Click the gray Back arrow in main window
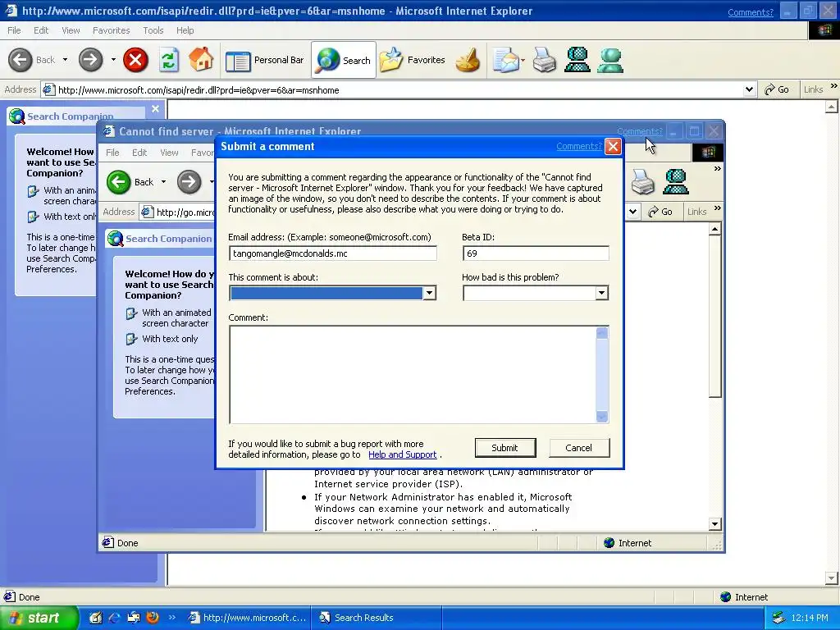 tap(21, 60)
